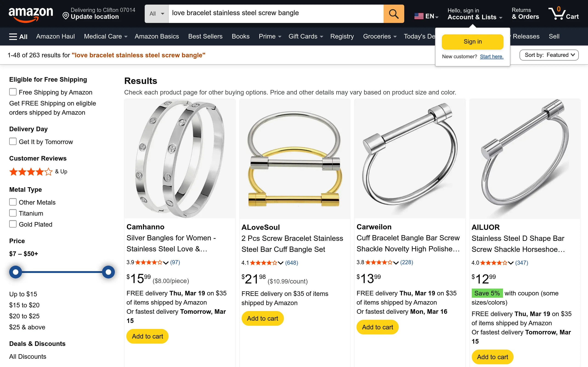Image resolution: width=588 pixels, height=367 pixels.
Task: Click inside the search input field
Action: [274, 14]
